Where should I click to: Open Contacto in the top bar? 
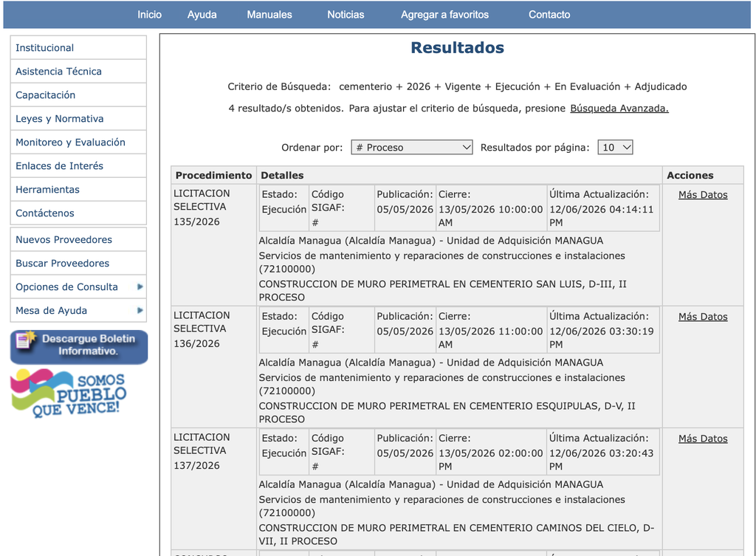[x=549, y=15]
